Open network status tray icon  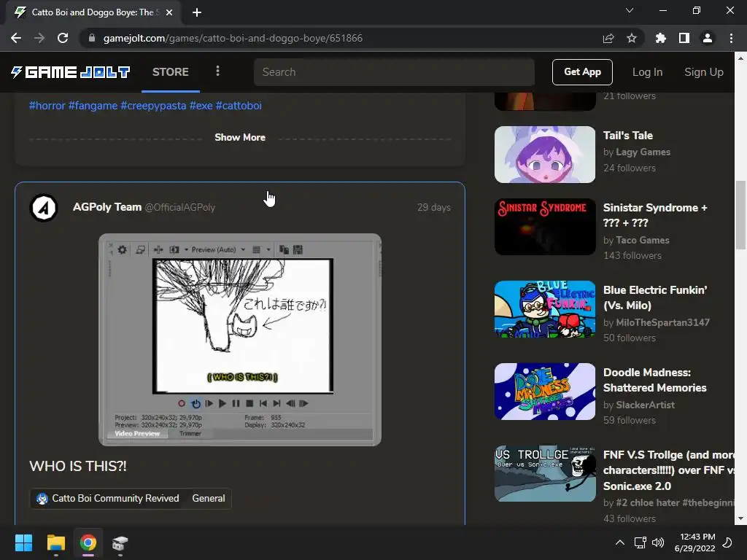(640, 542)
